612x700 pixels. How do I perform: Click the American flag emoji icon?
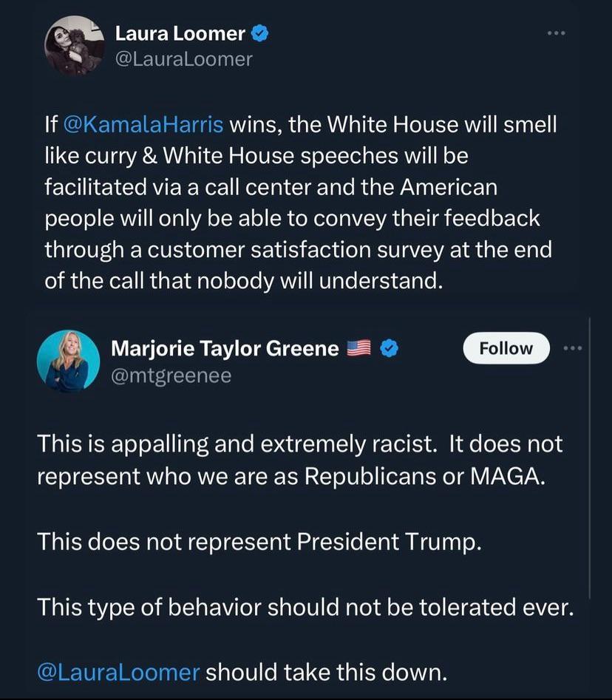[358, 348]
